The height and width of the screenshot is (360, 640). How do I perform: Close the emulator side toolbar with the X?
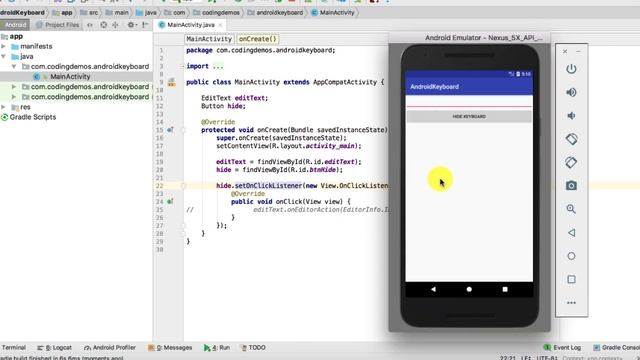[565, 51]
